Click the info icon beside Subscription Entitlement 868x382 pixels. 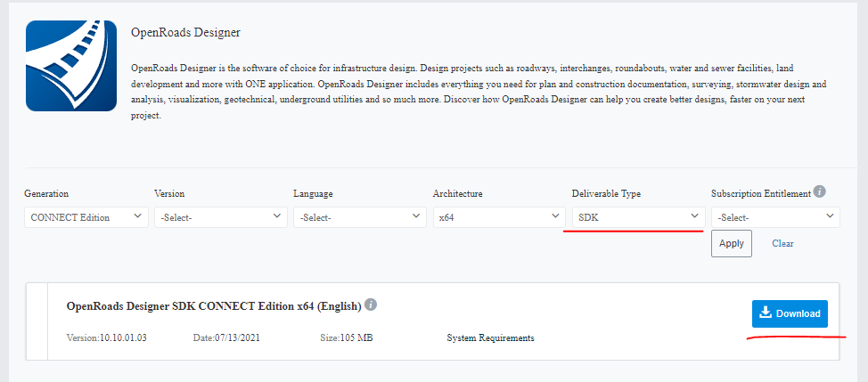click(x=820, y=191)
